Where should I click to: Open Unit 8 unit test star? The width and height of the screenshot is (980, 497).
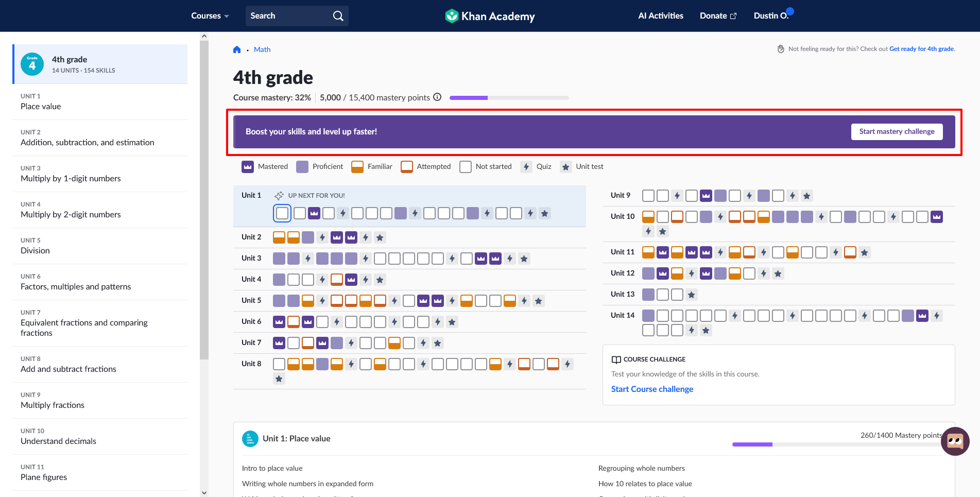[x=279, y=379]
